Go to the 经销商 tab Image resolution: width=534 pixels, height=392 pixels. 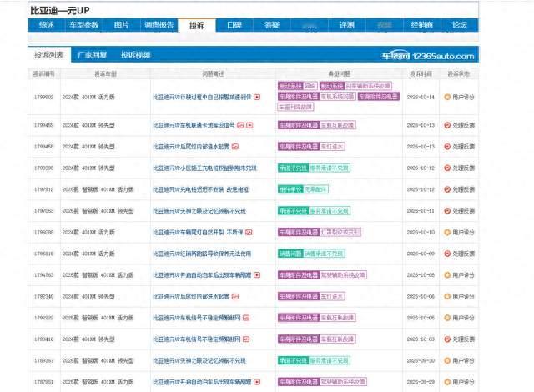422,25
